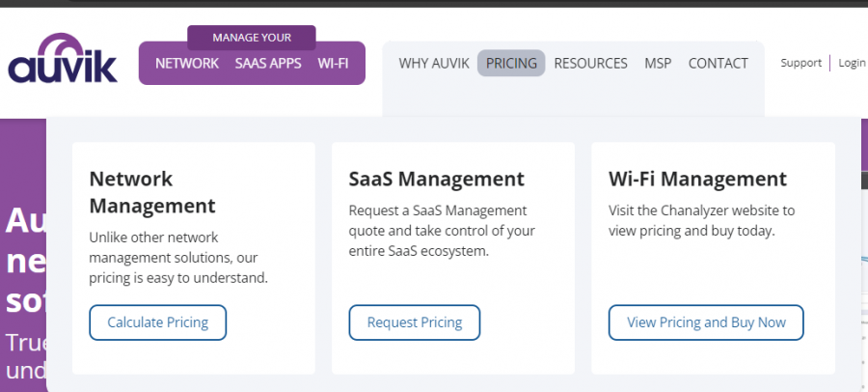Select the Network Management heading

[x=152, y=192]
